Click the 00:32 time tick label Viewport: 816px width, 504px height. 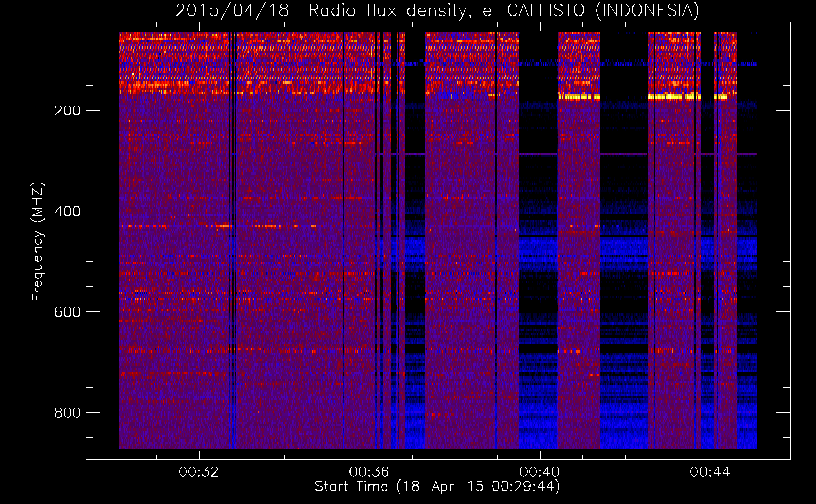[199, 472]
